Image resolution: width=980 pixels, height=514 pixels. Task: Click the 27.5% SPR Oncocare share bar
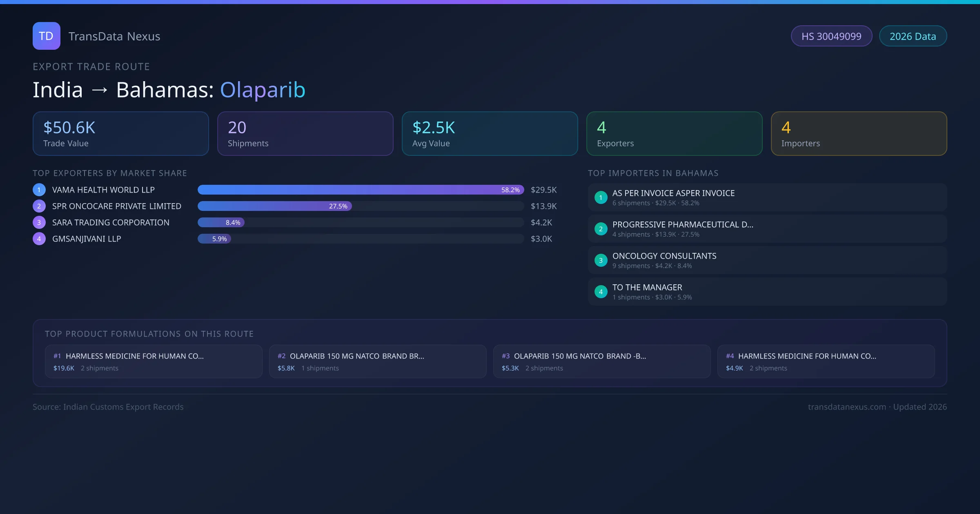tap(274, 206)
